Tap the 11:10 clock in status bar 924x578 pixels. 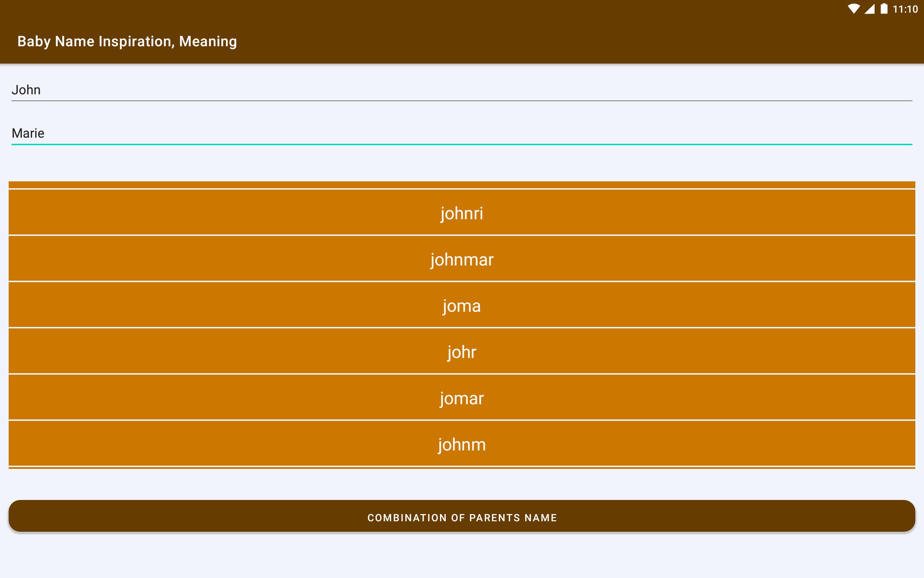click(x=905, y=9)
